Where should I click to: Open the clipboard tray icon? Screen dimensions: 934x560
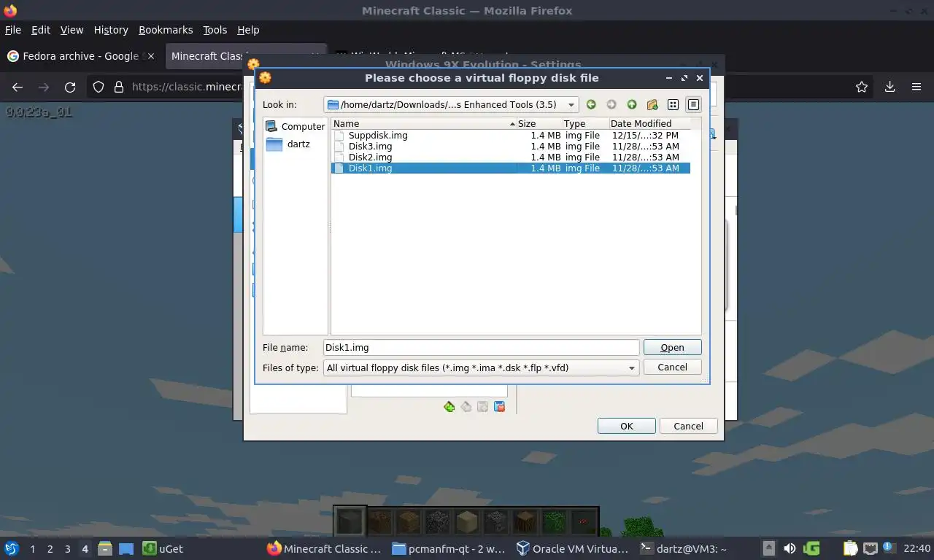tap(851, 548)
